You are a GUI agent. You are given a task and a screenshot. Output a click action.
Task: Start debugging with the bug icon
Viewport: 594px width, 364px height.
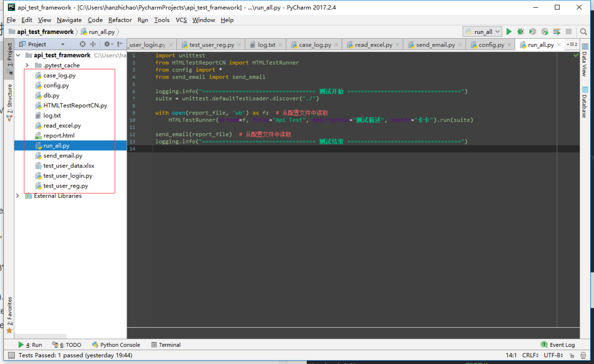click(x=521, y=32)
